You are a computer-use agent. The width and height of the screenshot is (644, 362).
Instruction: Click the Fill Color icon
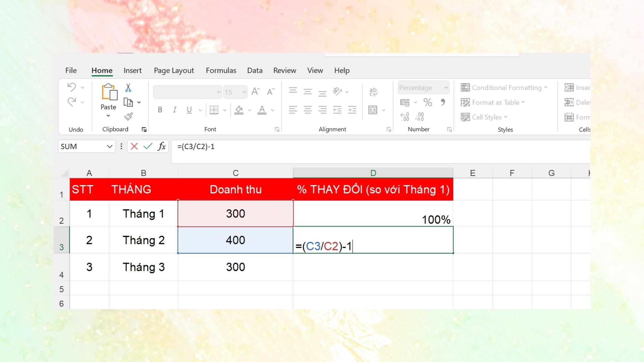tap(239, 109)
